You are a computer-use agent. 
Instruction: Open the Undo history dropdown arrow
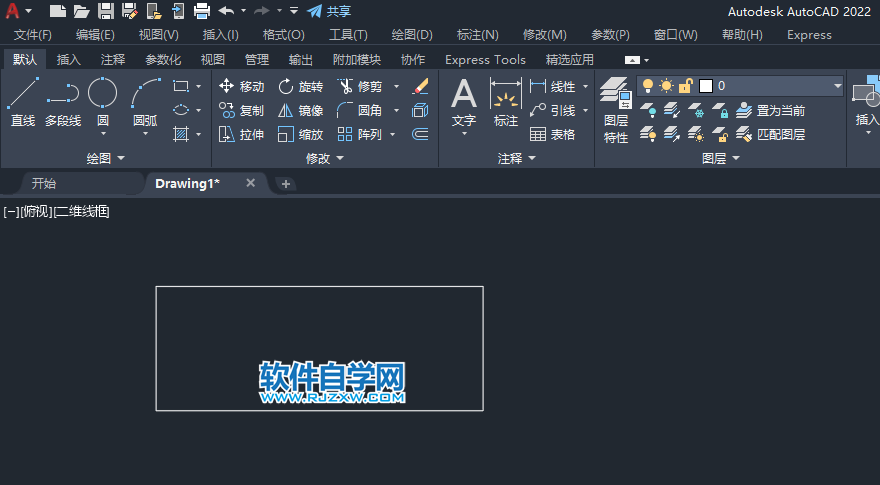[x=243, y=11]
